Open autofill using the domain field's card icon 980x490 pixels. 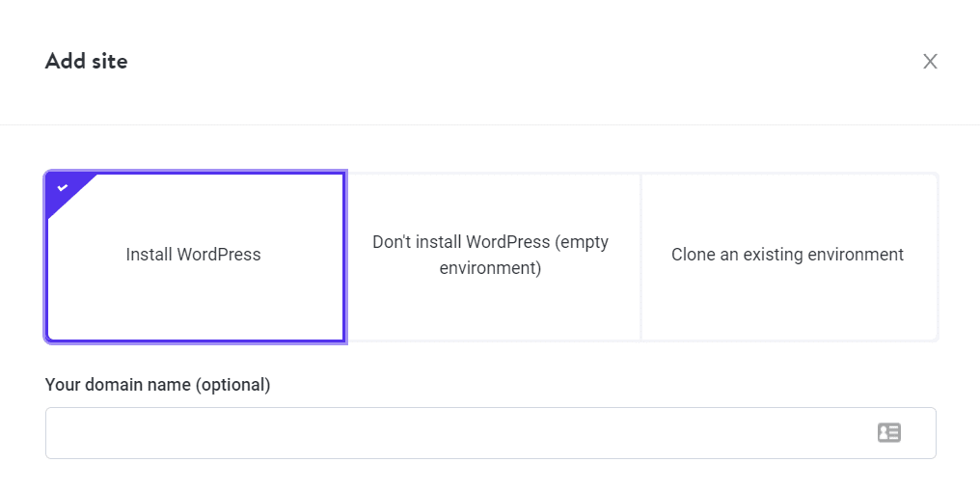888,433
